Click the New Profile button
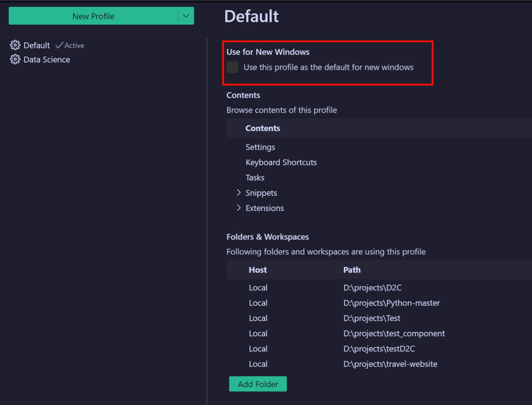Viewport: 532px width, 405px height. point(93,16)
